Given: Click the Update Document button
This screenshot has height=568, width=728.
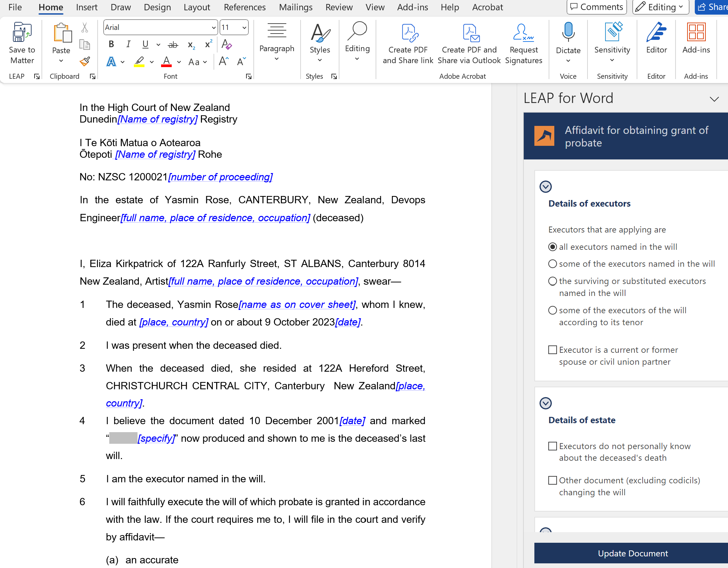Looking at the screenshot, I should pyautogui.click(x=632, y=553).
